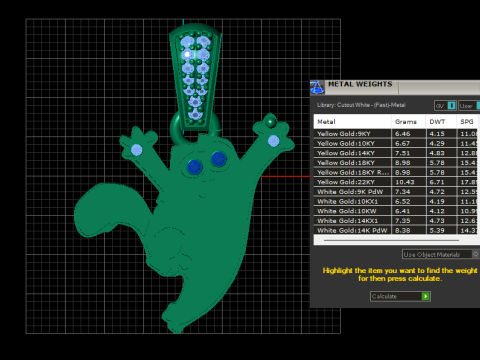
Task: Select the Yellow Gold:18KY R... row
Action: [396, 172]
